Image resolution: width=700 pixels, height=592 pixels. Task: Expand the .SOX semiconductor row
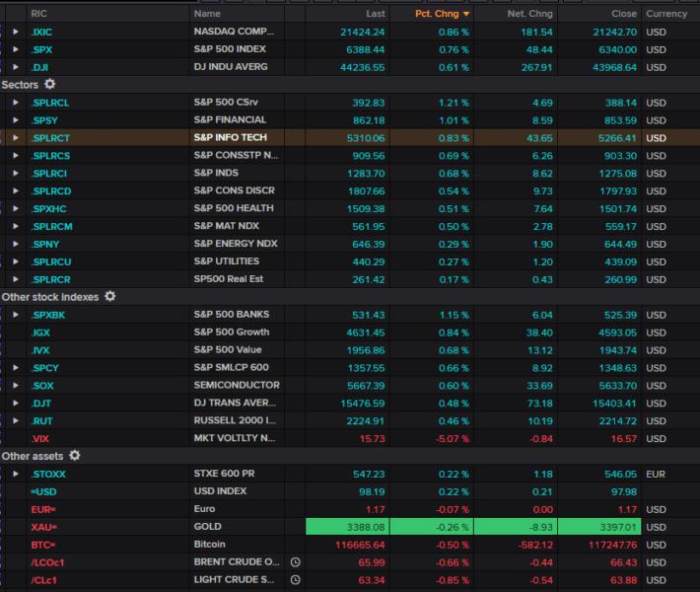click(x=16, y=385)
